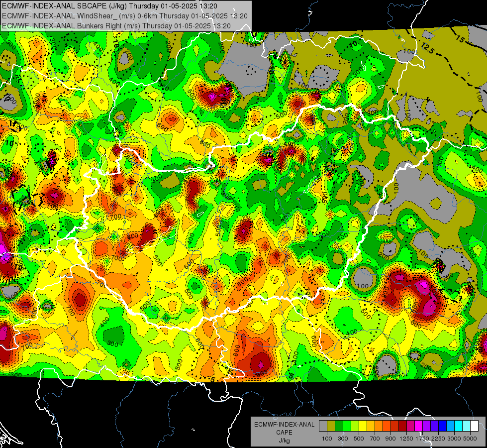
Task: Click the 1750 tick label in the legend
Action: click(x=422, y=439)
